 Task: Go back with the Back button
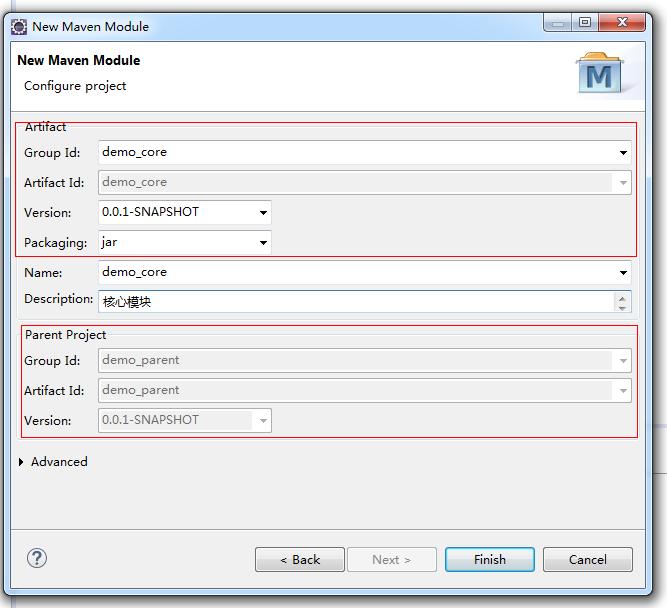(x=300, y=559)
